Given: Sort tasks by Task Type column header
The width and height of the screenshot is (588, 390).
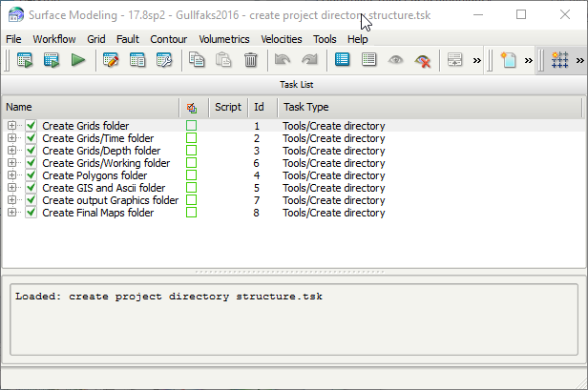Looking at the screenshot, I should point(305,108).
